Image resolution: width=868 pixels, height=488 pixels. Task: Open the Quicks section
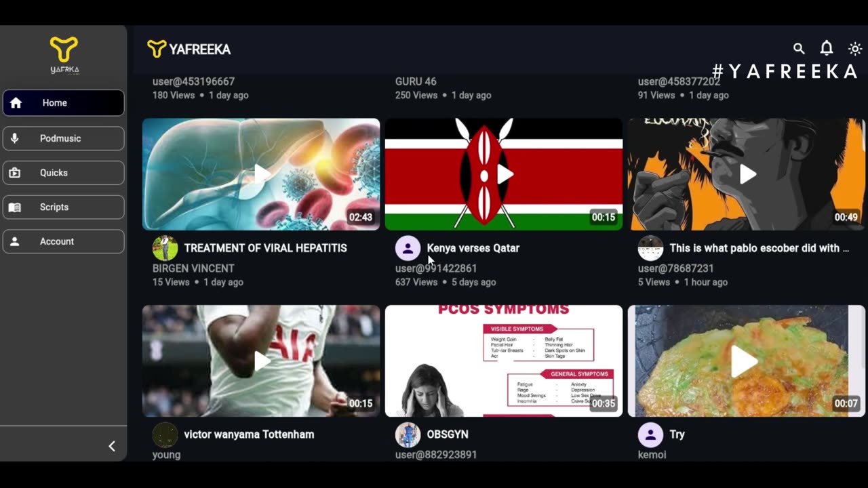(64, 173)
